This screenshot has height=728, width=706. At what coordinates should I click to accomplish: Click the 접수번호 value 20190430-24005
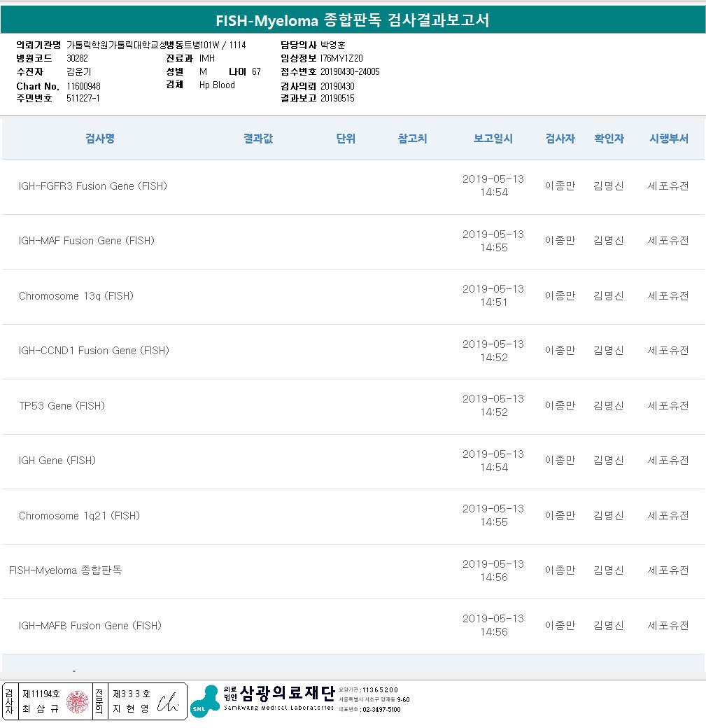350,71
